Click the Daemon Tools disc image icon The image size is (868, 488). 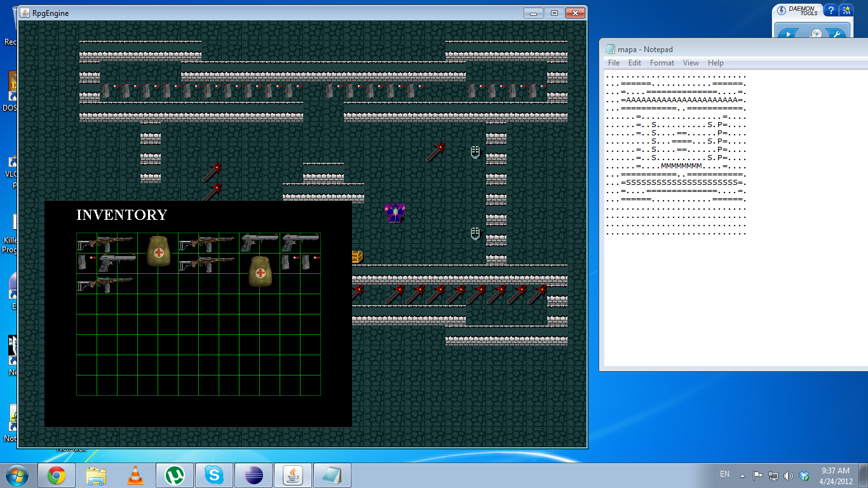(x=816, y=34)
